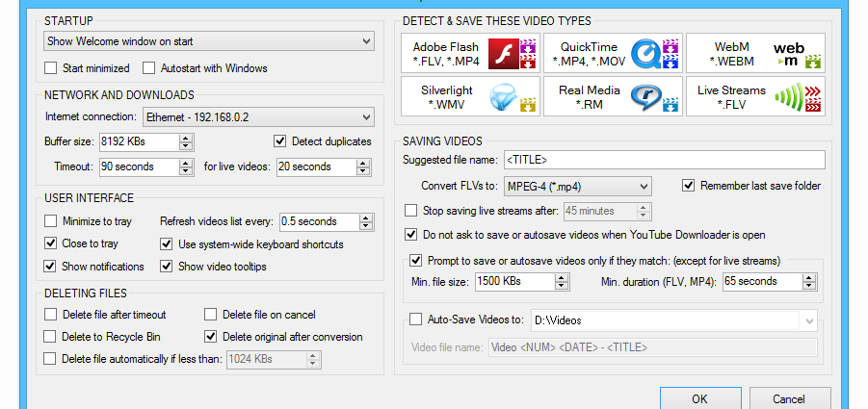Viewport: 868px width, 409px height.
Task: Toggle Delete original after conversion
Action: pyautogui.click(x=210, y=337)
